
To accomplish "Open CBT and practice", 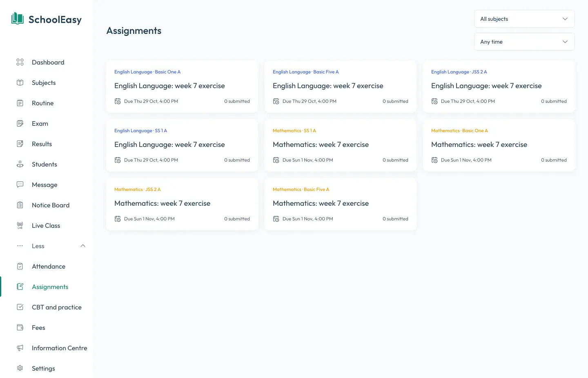I will tap(57, 307).
